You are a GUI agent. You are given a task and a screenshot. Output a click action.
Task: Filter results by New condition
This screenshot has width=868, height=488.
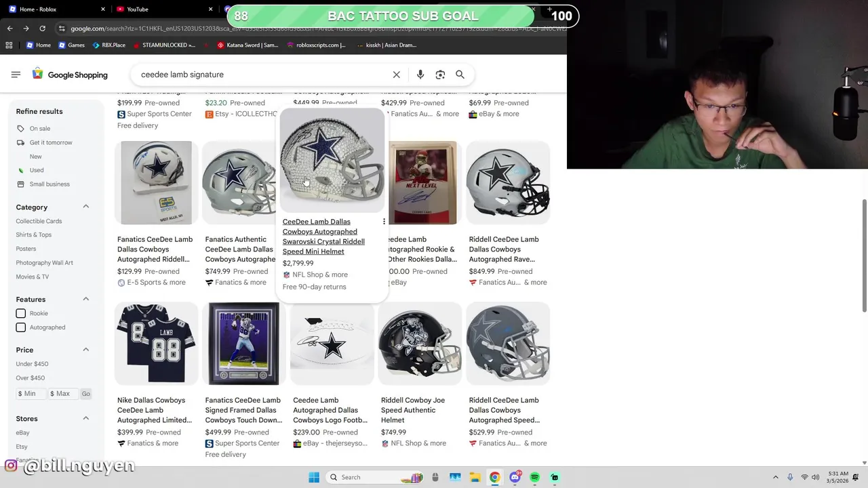(35, 157)
